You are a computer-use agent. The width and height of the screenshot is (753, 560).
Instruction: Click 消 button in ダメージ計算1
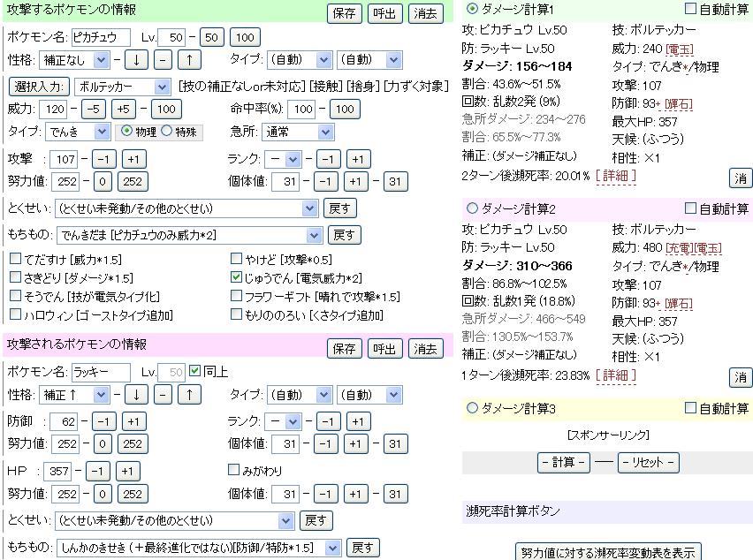coord(740,178)
